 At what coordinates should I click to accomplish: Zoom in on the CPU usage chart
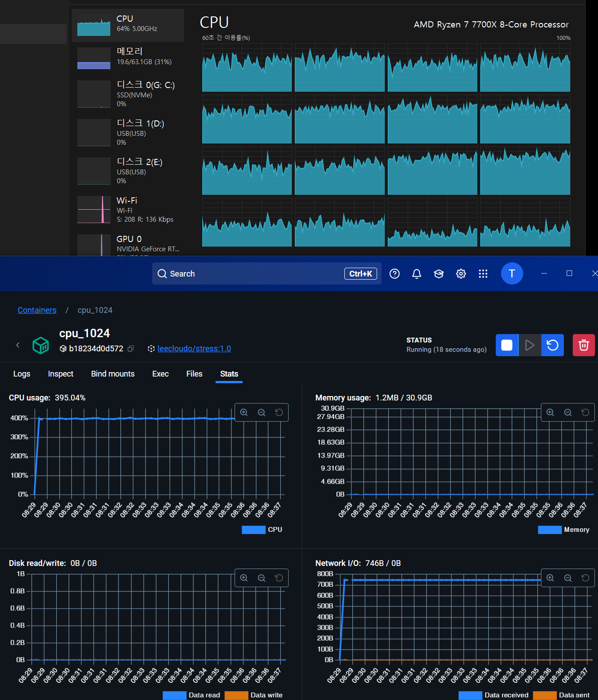coord(244,412)
